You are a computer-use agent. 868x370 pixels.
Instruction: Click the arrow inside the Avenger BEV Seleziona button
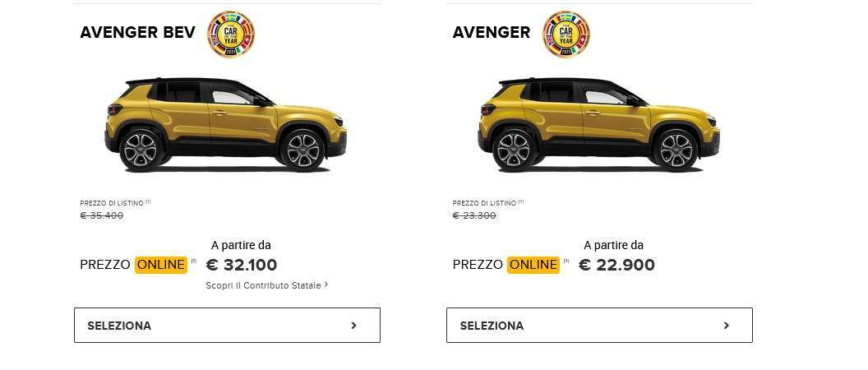(353, 326)
